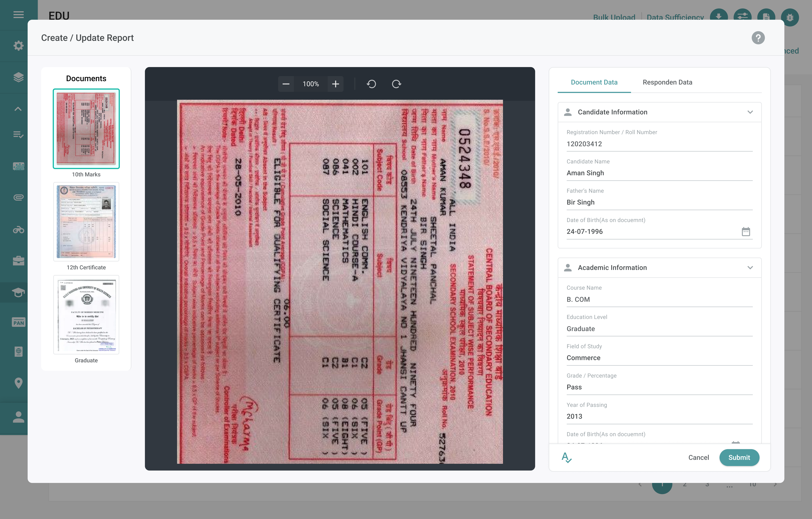
Task: Open the settings gear in the sidebar
Action: click(19, 46)
